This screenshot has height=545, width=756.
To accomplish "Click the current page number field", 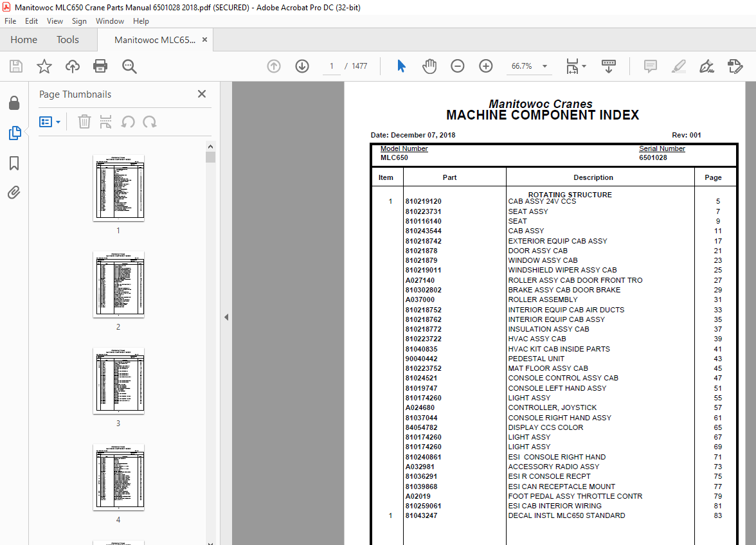I will [332, 66].
